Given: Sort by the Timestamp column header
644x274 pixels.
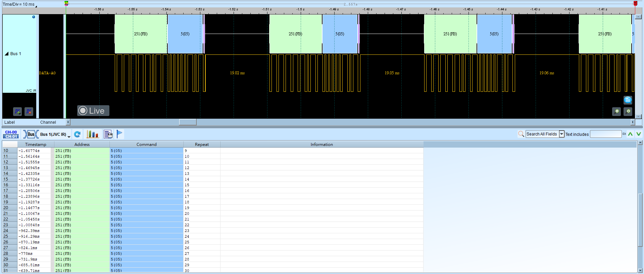Looking at the screenshot, I should coord(36,144).
